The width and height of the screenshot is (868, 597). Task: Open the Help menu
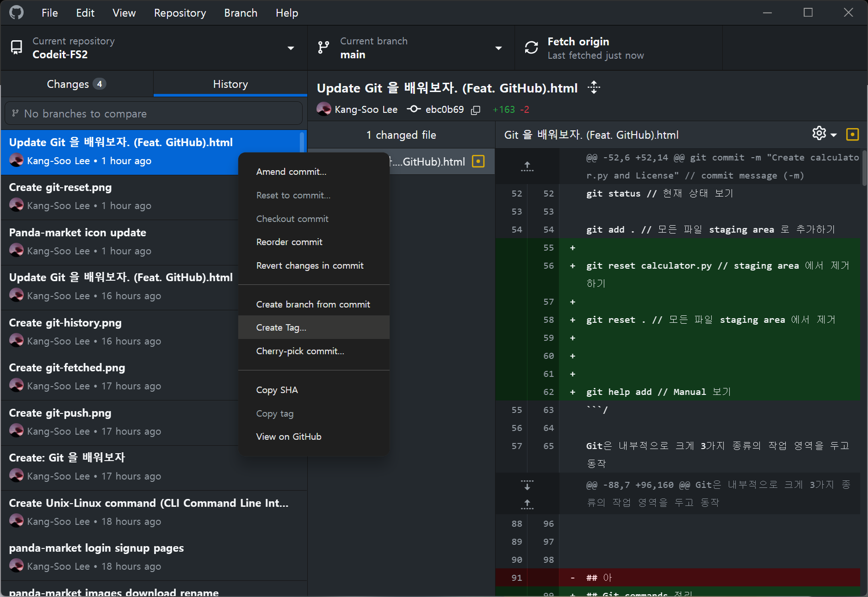(287, 13)
